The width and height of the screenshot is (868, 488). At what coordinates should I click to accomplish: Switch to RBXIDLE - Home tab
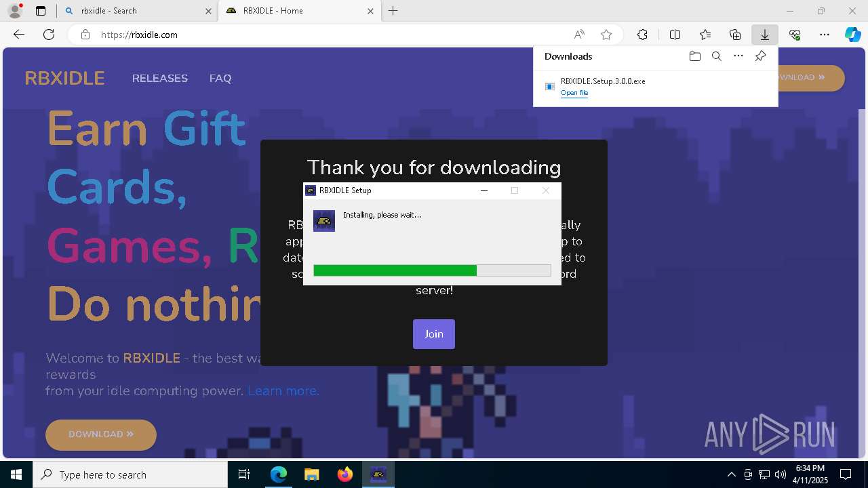[299, 11]
